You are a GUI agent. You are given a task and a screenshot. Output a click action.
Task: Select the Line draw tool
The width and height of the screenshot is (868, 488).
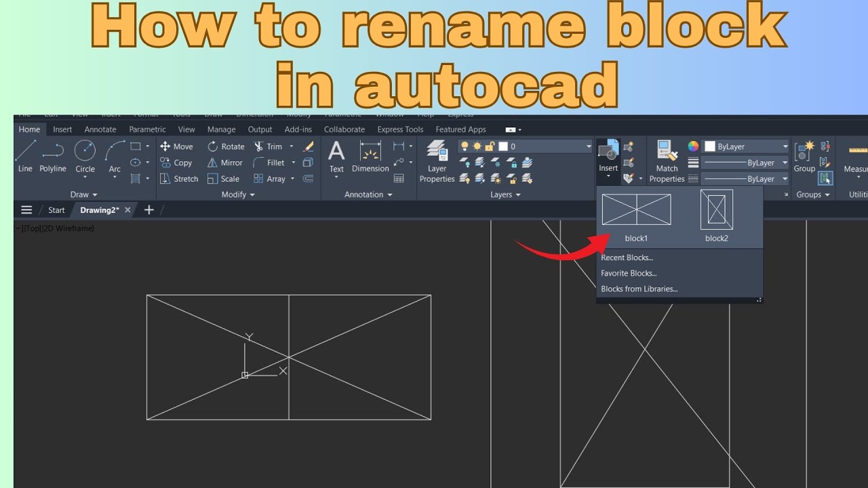coord(25,157)
